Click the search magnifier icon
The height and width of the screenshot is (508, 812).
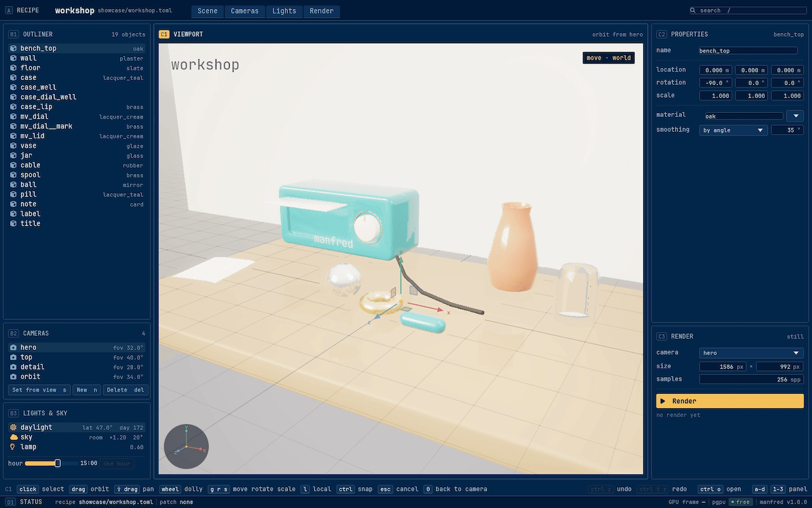tap(693, 11)
